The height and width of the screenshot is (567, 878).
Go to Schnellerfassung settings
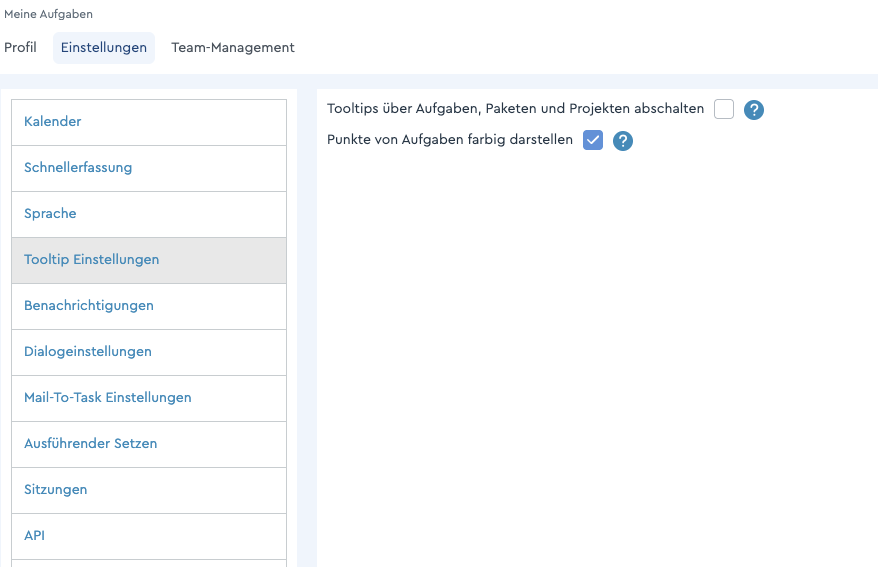(78, 168)
